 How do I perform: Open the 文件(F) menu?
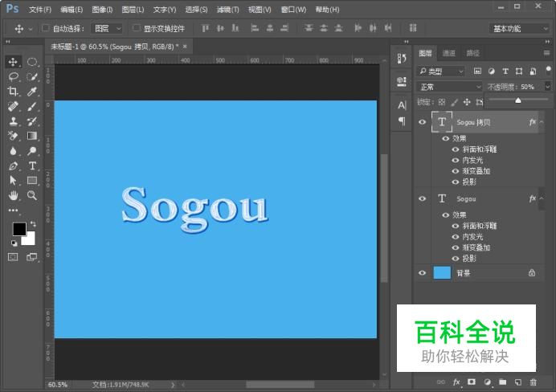(x=40, y=10)
